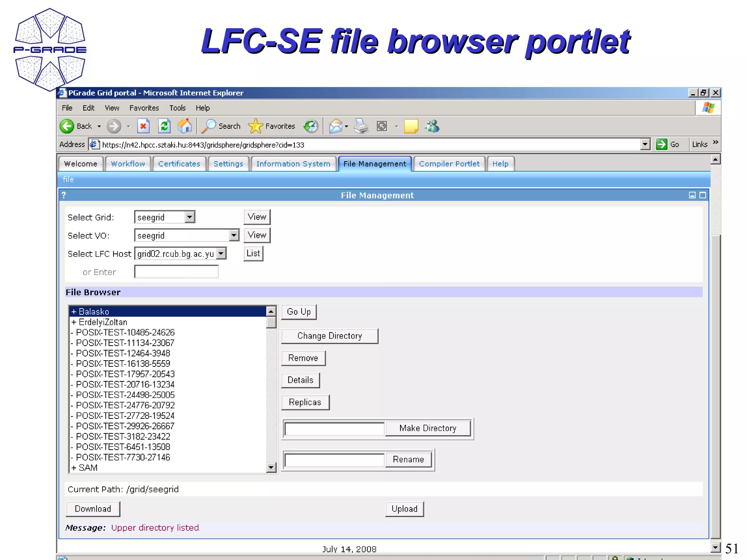
Task: Switch to the Compiler Portlet tab
Action: point(449,164)
